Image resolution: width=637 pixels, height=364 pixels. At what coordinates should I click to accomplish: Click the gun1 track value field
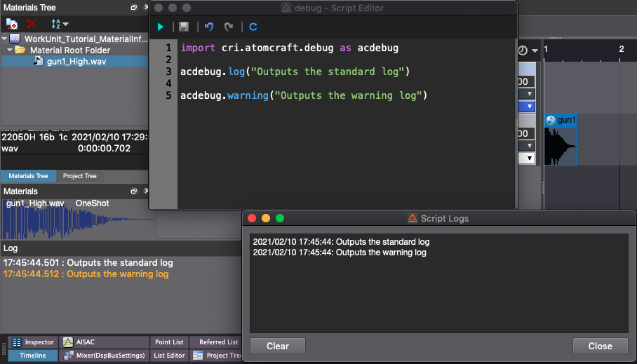(526, 133)
